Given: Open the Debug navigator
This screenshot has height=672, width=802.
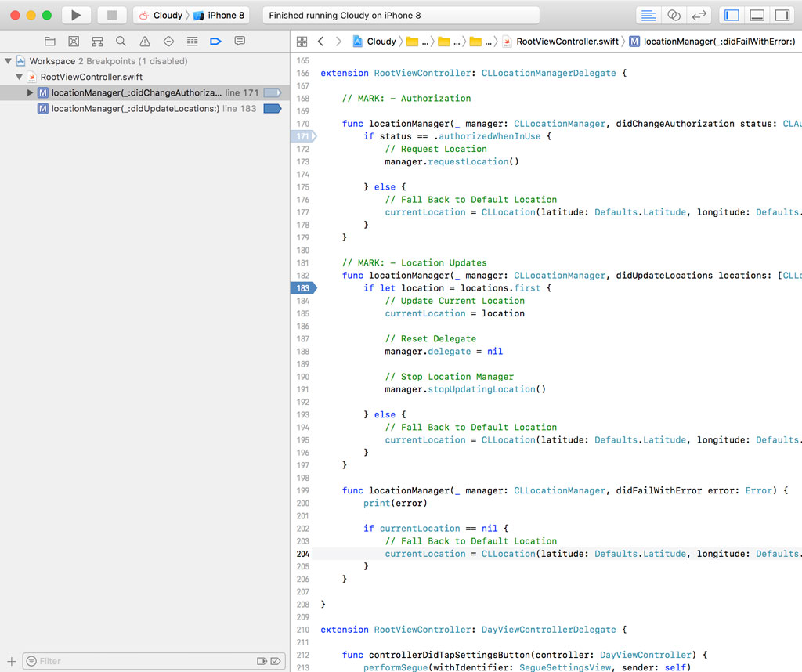Looking at the screenshot, I should (192, 41).
